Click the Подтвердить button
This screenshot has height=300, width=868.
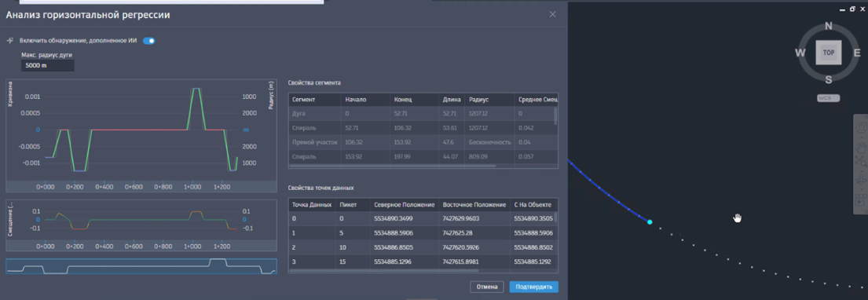[x=533, y=287]
